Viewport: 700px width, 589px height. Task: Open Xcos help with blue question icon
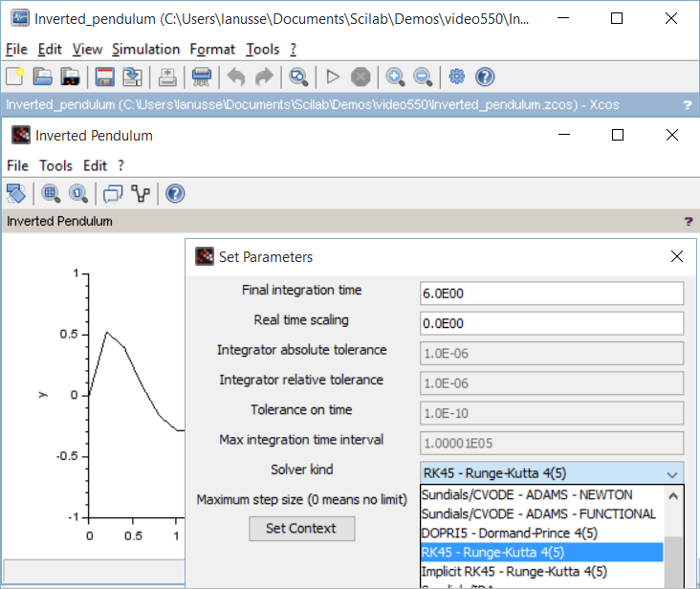[485, 76]
